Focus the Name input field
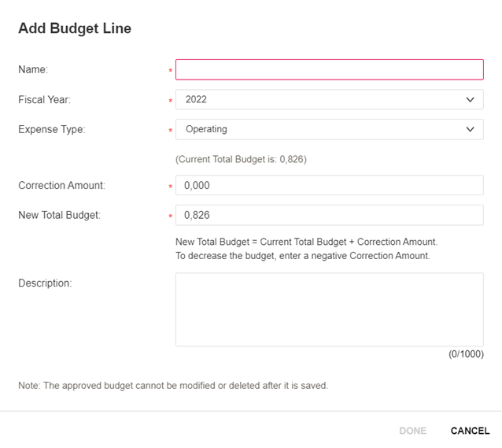This screenshot has height=448, width=502. point(329,69)
